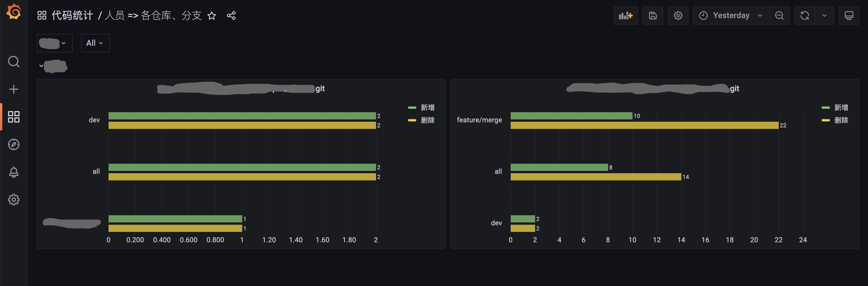Click the feature/merge axis label
This screenshot has width=868, height=286.
pos(479,120)
